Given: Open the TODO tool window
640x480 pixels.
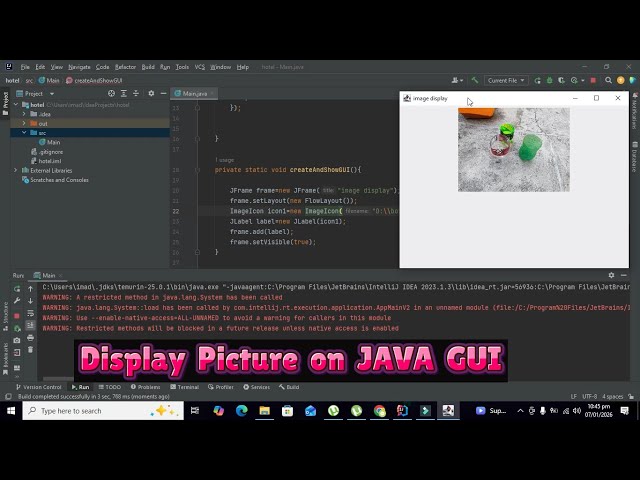Looking at the screenshot, I should point(109,387).
